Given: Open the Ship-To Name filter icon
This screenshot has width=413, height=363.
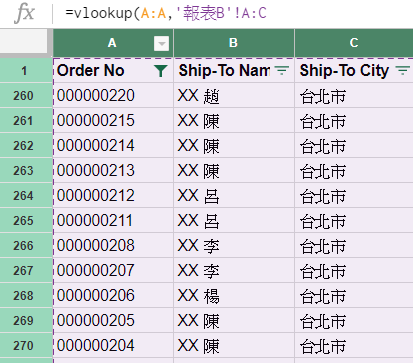Looking at the screenshot, I should click(x=282, y=70).
